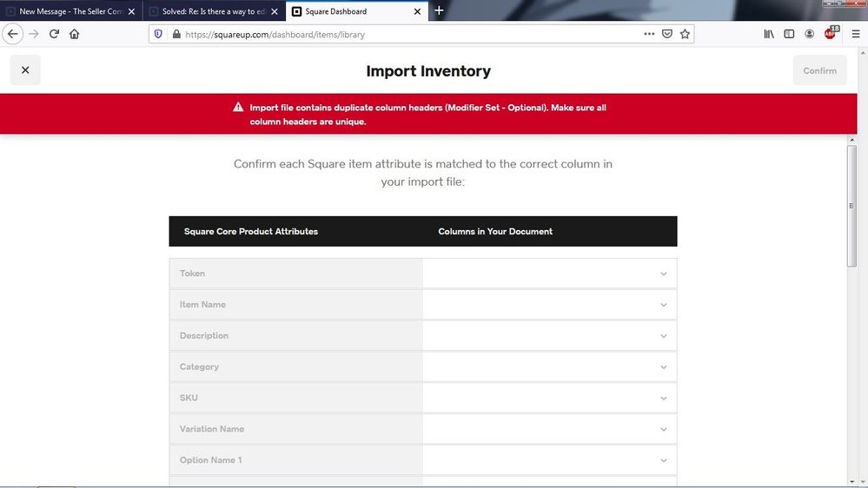Open the Item Name column dropdown
Viewport: 868px width, 488px height.
point(549,305)
